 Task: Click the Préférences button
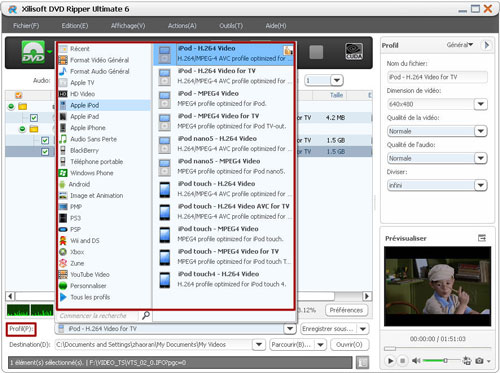click(x=346, y=310)
